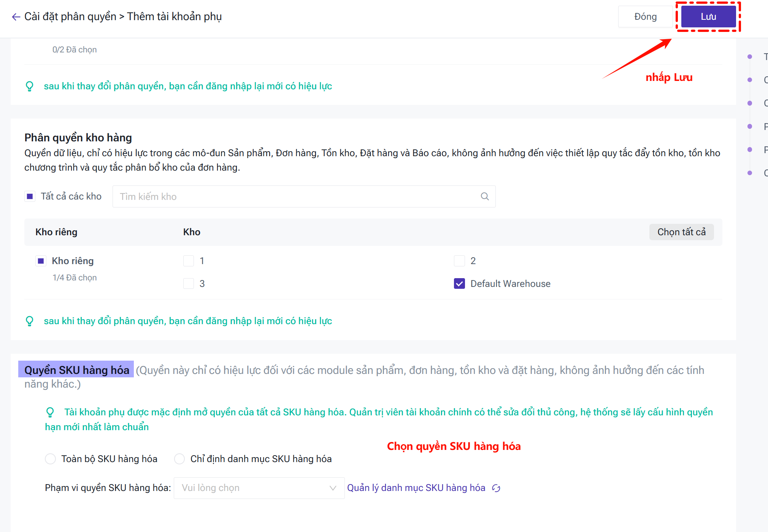Click the search magnifier in warehouse field
Image resolution: width=768 pixels, height=532 pixels.
pyautogui.click(x=485, y=196)
